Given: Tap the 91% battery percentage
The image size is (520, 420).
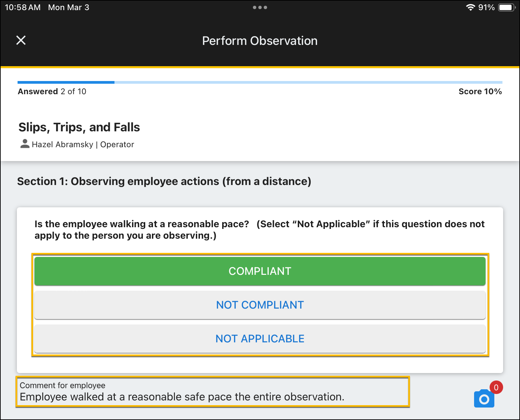Looking at the screenshot, I should point(486,7).
